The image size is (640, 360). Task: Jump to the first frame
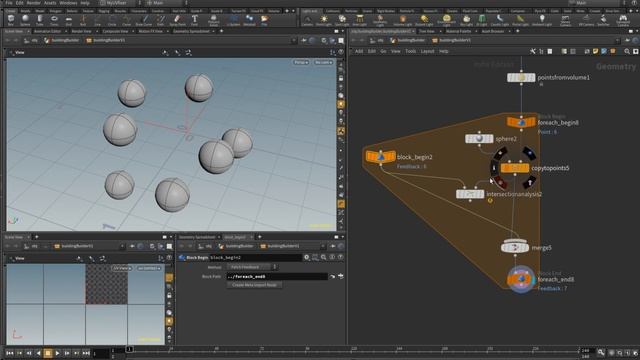click(10, 353)
